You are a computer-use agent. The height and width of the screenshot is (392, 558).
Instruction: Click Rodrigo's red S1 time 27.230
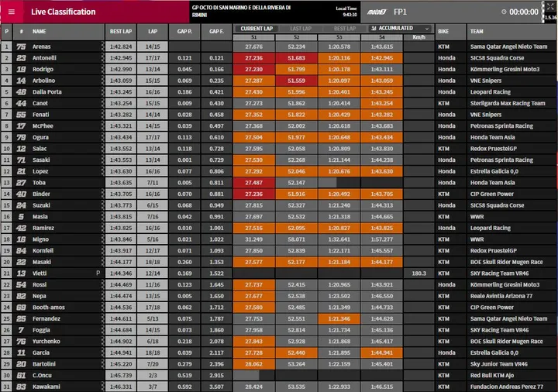pyautogui.click(x=253, y=70)
